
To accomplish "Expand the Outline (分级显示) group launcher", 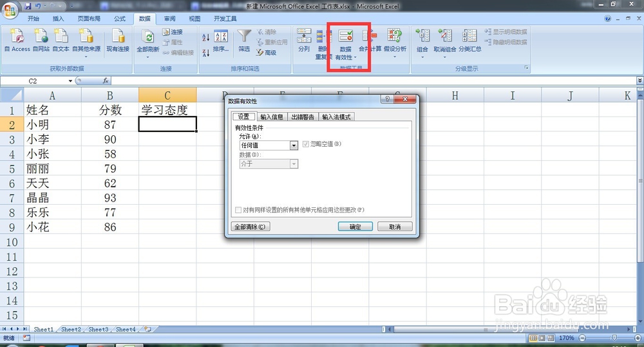I will 526,68.
